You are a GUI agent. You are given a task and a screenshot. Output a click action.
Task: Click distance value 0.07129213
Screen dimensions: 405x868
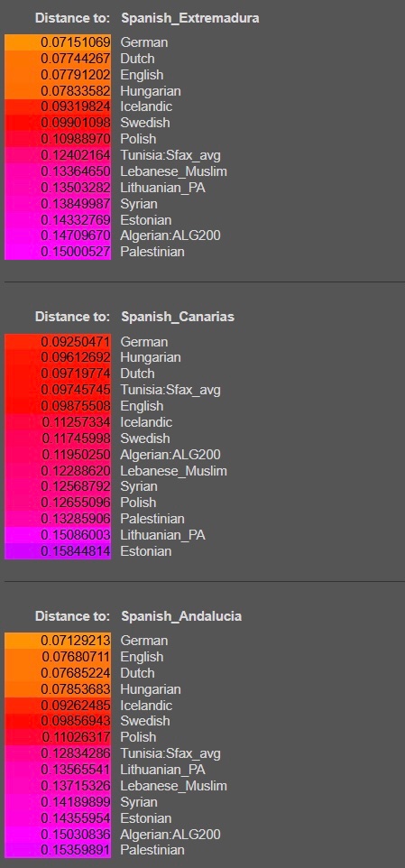[x=76, y=641]
